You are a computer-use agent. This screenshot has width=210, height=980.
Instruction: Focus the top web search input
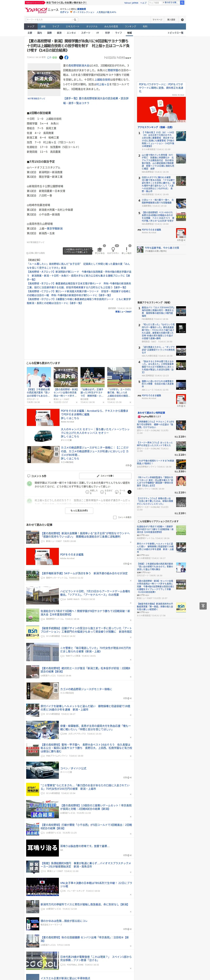pyautogui.click(x=155, y=3)
